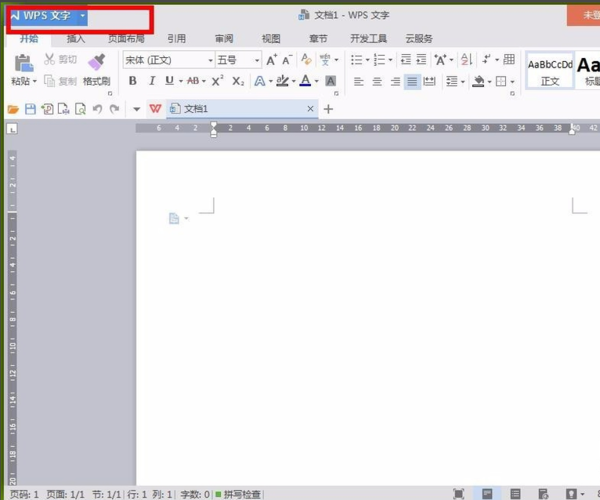
Task: Open the 审阅 ribbon tab
Action: tap(224, 38)
